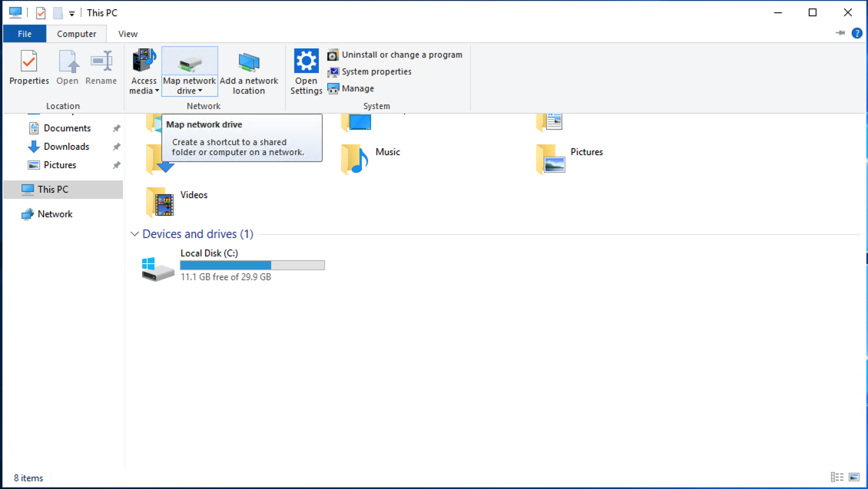Image resolution: width=868 pixels, height=489 pixels.
Task: Open the Videos folder icon
Action: (160, 202)
